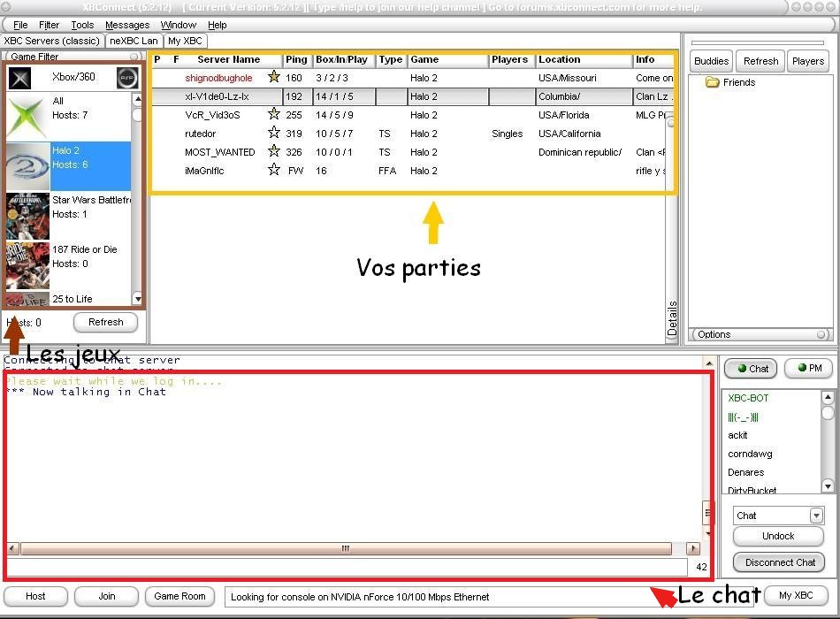Select user XBC-BOT in chat list
The height and width of the screenshot is (619, 840).
pyautogui.click(x=748, y=398)
